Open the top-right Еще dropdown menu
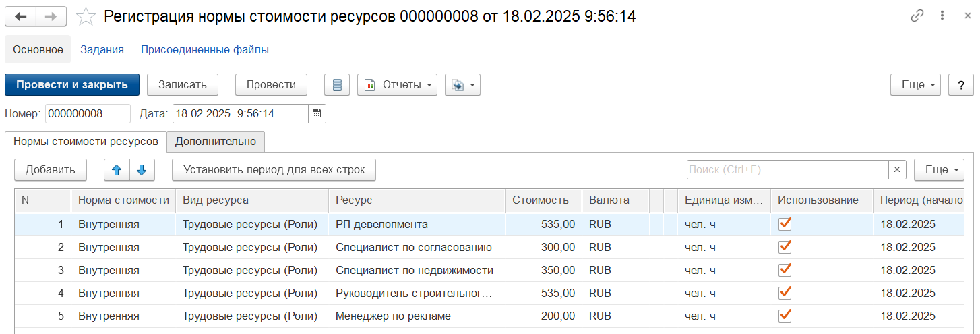The image size is (980, 334). (915, 85)
